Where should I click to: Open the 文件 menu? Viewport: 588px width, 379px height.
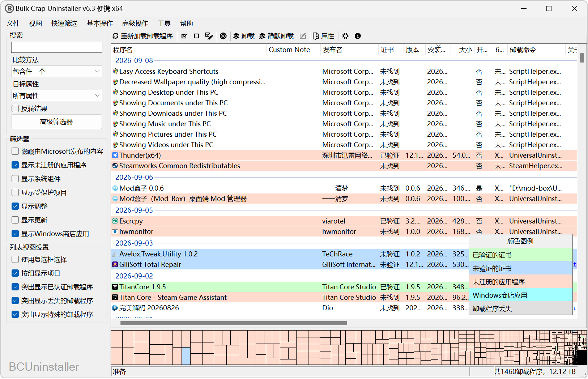click(13, 24)
